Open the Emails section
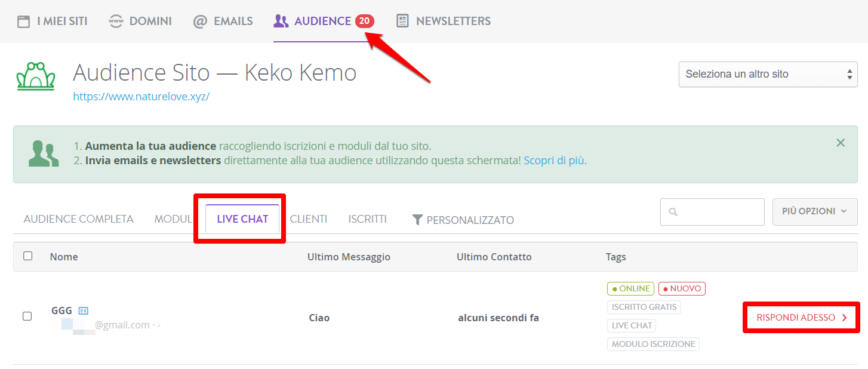868x369 pixels. pos(223,21)
